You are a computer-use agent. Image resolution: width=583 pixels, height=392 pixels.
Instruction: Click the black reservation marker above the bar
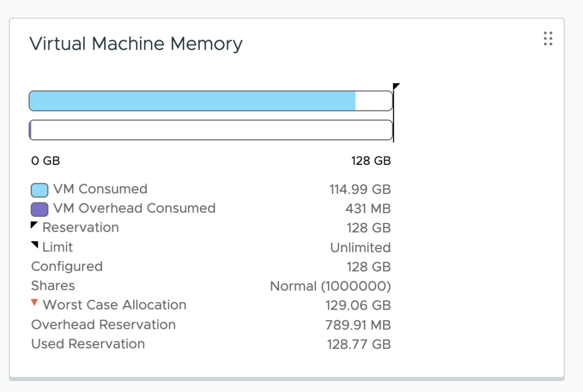coord(396,86)
